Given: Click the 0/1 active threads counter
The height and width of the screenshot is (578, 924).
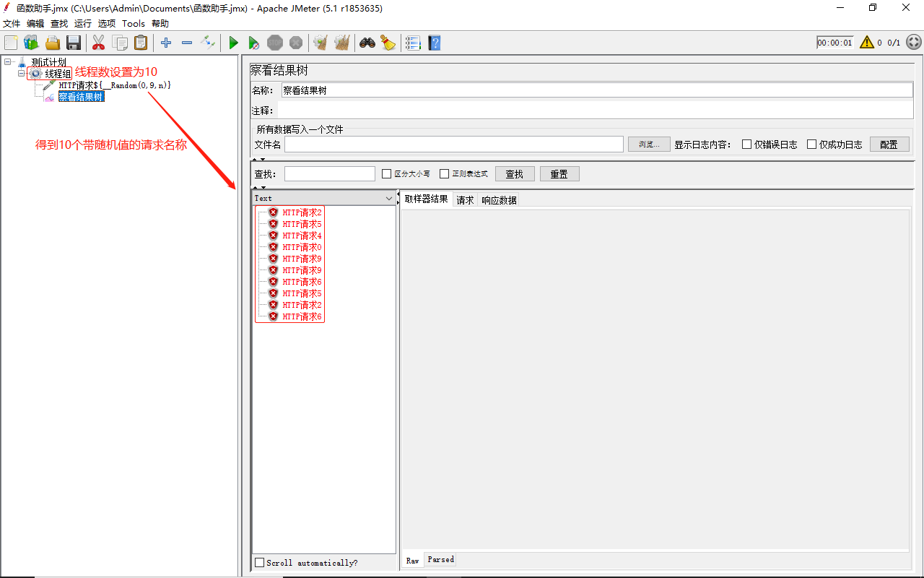Looking at the screenshot, I should click(x=894, y=43).
